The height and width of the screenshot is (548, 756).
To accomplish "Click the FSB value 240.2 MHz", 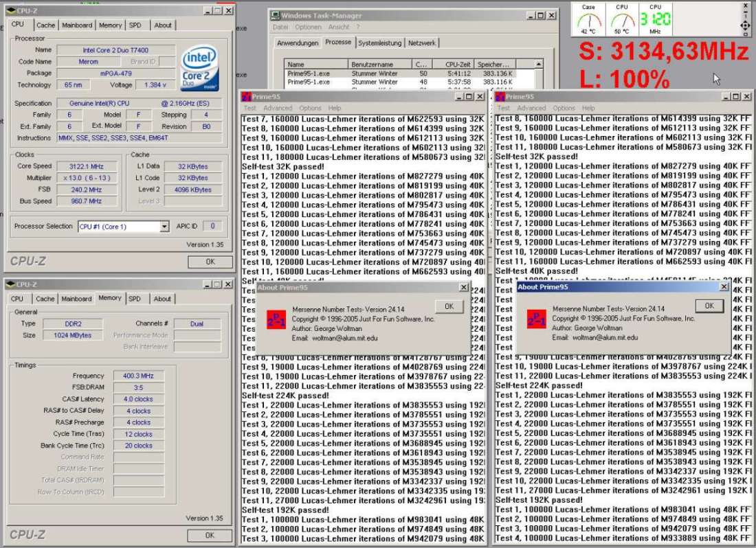I will pyautogui.click(x=87, y=190).
